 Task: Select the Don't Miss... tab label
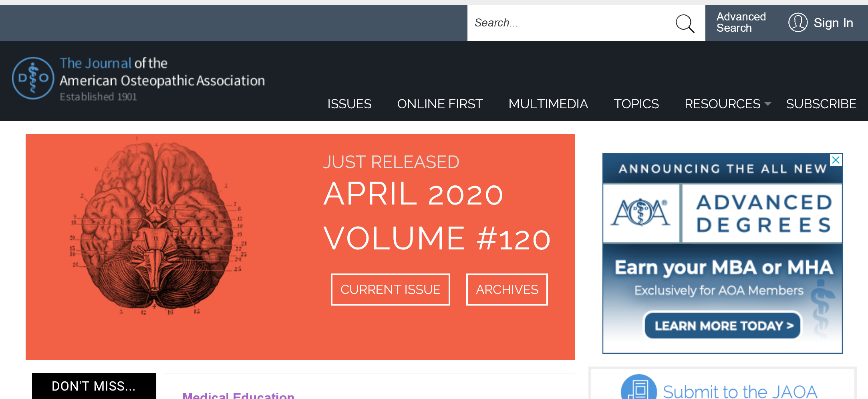coord(94,386)
